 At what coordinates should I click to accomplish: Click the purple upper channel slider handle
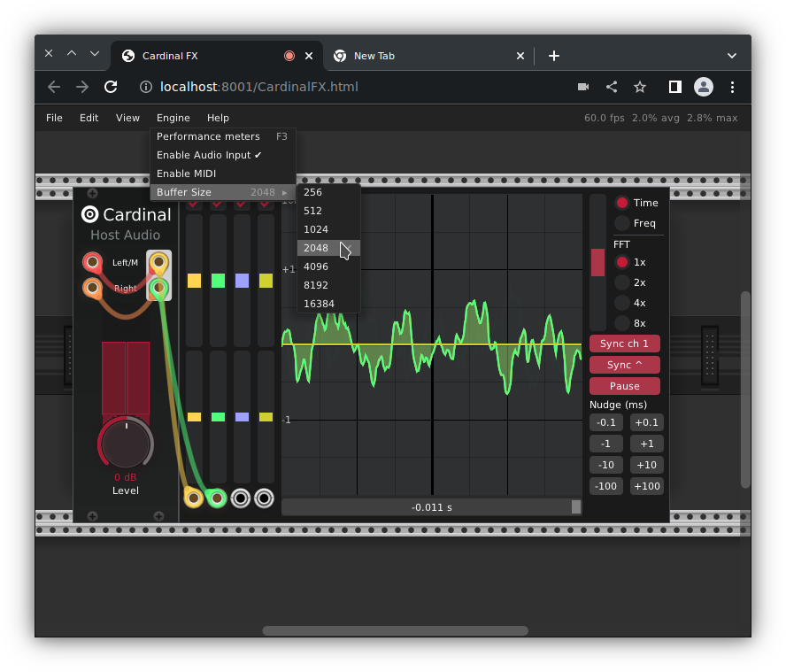click(243, 281)
